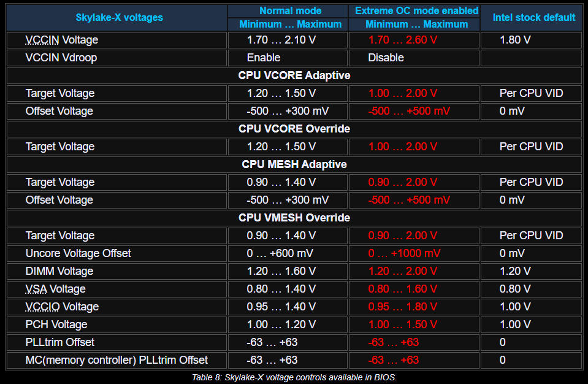The image size is (588, 384).
Task: Click 'Target Voltage' under CPU VCORE Adaptive
Action: point(60,93)
